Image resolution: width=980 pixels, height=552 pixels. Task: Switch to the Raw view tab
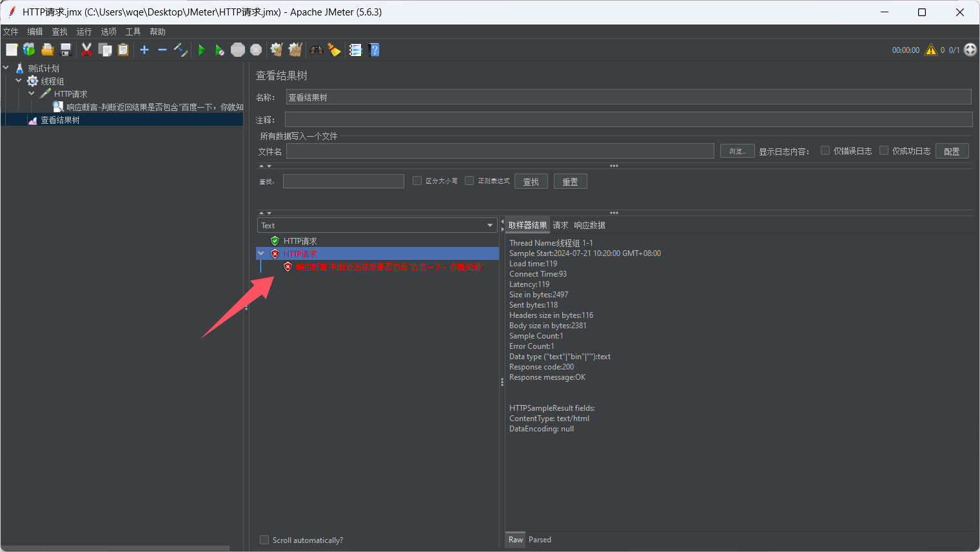516,540
